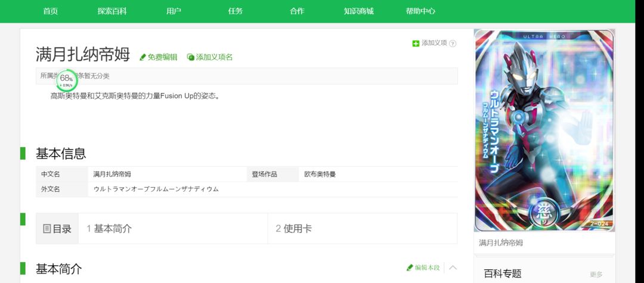This screenshot has width=644, height=283.
Task: Open the Ultraman Orb card image
Action: (544, 130)
